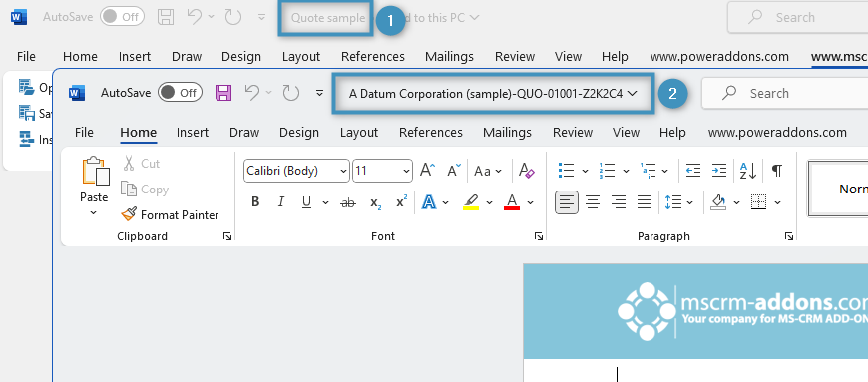Screen dimensions: 868x382
Task: Open the font name Calibri (Body) combo box
Action: coord(296,171)
